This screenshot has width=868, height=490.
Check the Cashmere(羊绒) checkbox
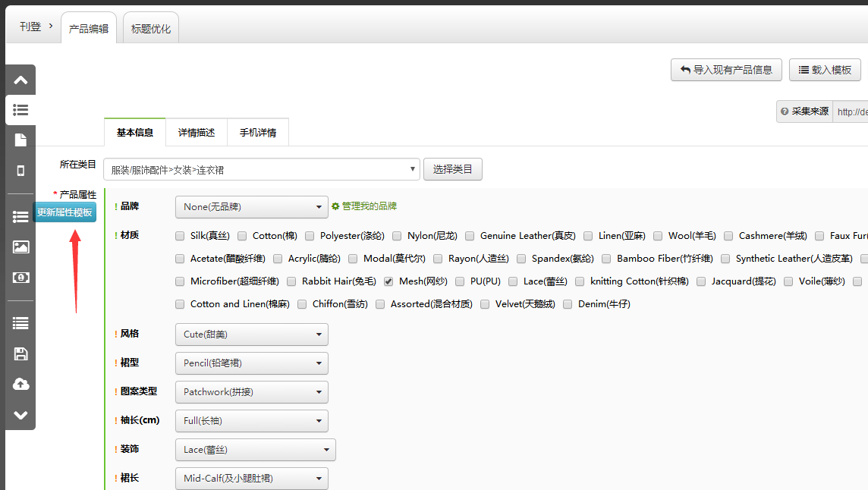point(728,236)
